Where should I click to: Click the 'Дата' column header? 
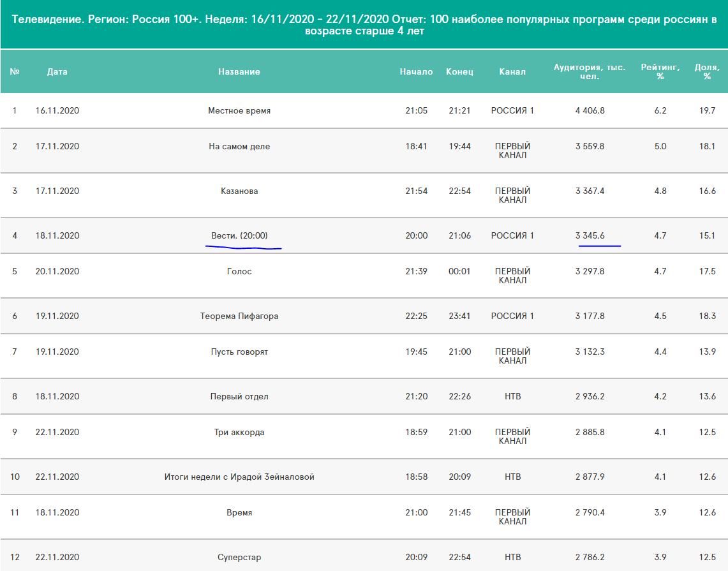[57, 72]
